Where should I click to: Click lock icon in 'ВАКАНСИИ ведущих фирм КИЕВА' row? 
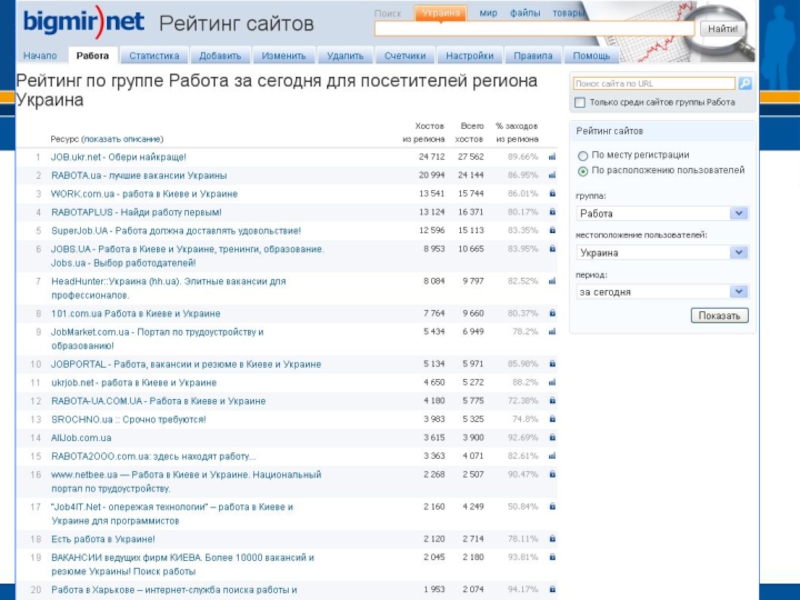[x=552, y=557]
